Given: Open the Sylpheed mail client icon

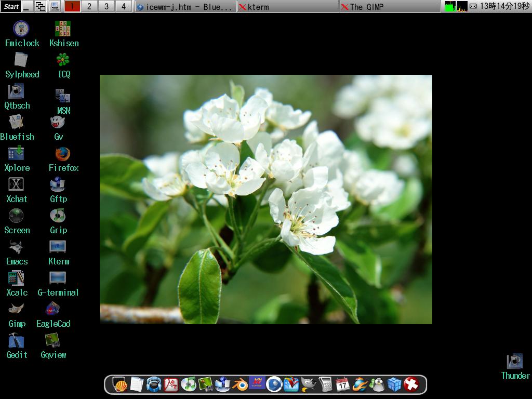Looking at the screenshot, I should [21, 60].
